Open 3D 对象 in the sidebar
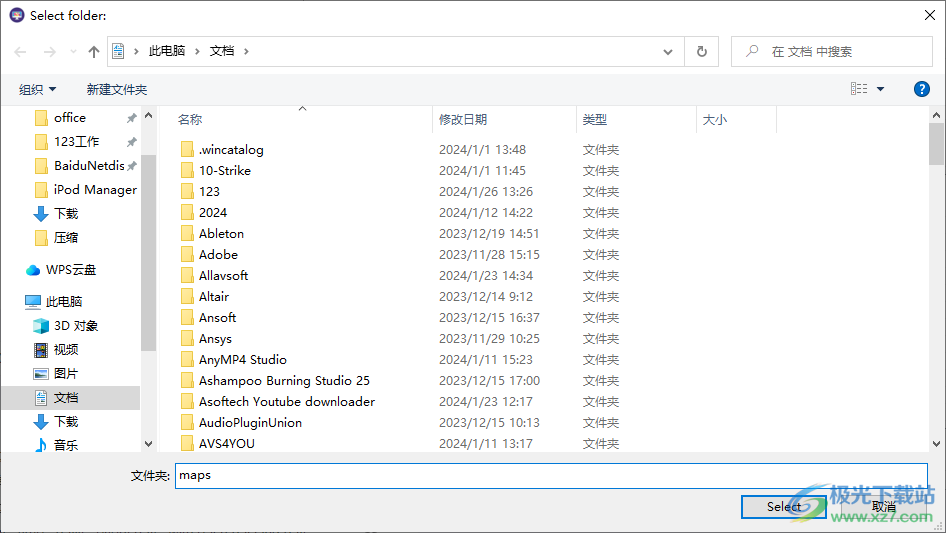Screen dimensions: 946x533 tap(75, 326)
